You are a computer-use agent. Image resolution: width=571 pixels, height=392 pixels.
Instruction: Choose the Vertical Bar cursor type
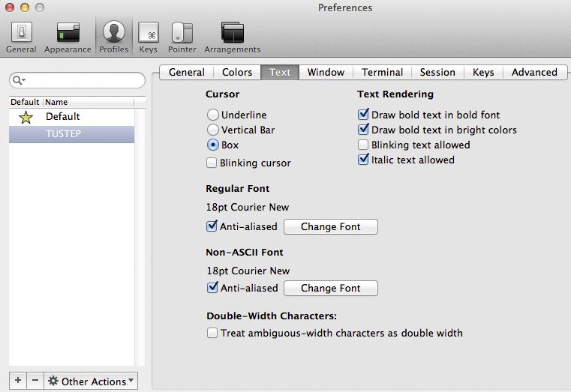[x=213, y=130]
